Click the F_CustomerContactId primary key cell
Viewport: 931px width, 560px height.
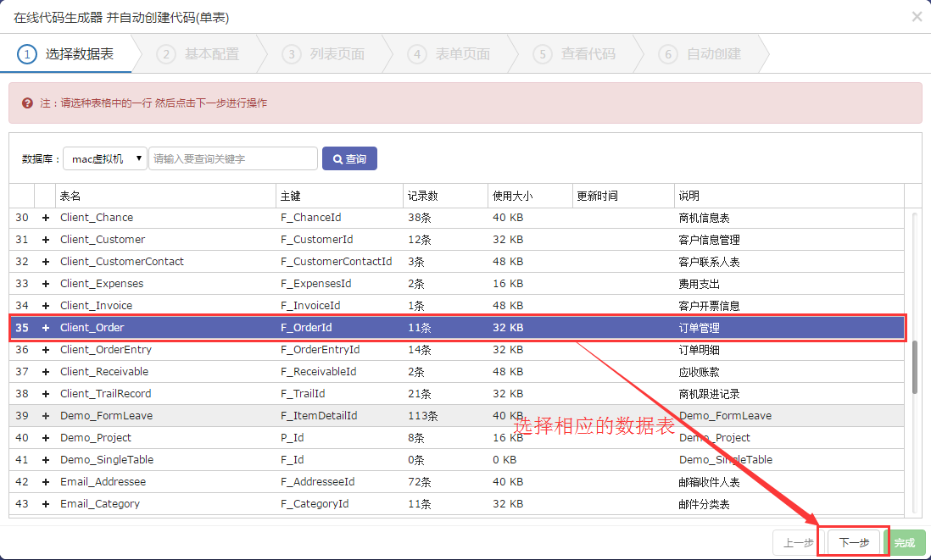[x=336, y=262]
